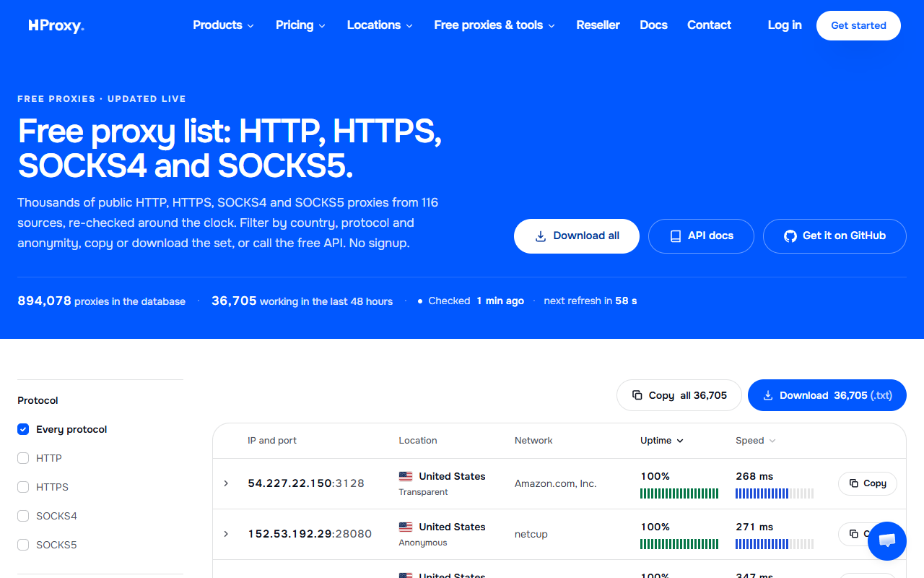Click the copy icon in Copy all 36,705

637,395
